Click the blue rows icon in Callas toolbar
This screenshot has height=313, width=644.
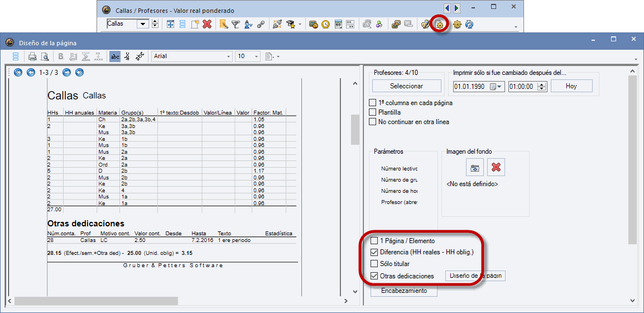point(182,24)
